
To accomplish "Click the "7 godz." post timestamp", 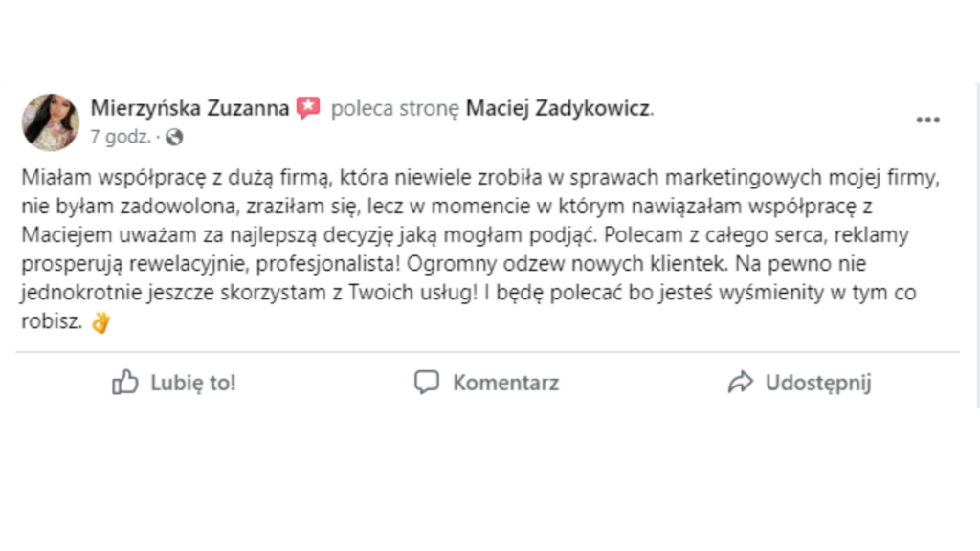I will pos(120,137).
